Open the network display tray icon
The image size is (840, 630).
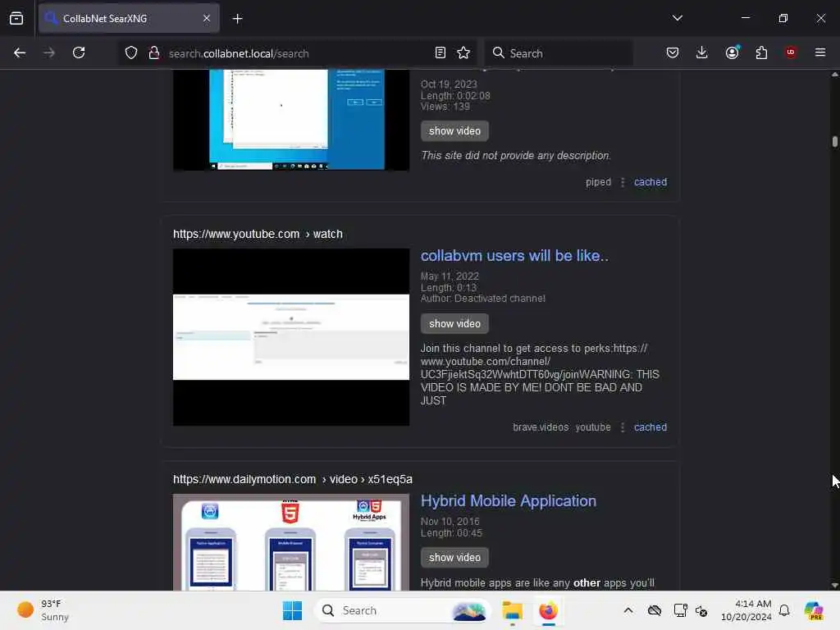click(x=680, y=610)
